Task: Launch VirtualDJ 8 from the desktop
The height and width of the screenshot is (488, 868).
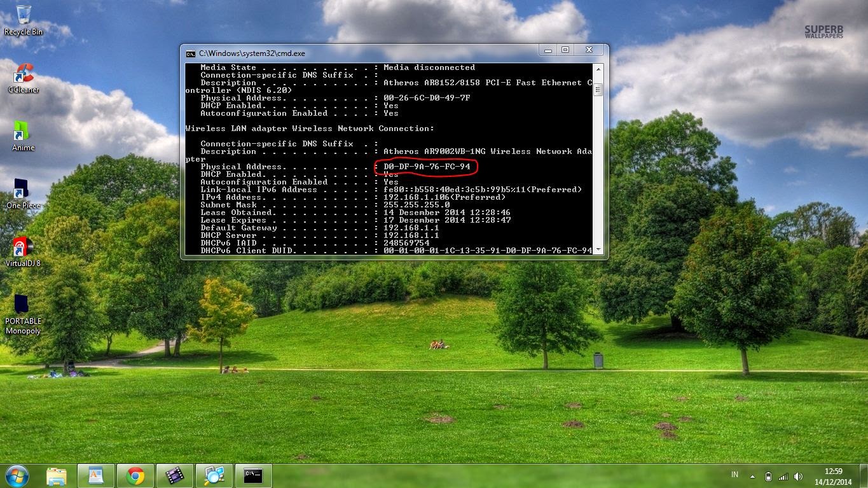Action: tap(24, 248)
